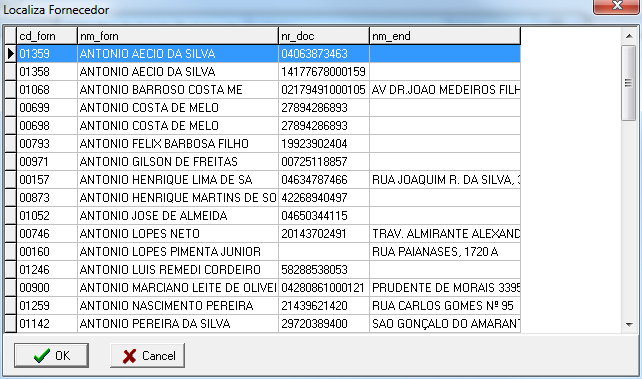This screenshot has height=379, width=642.
Task: Click the nr_doc column header
Action: (324, 36)
